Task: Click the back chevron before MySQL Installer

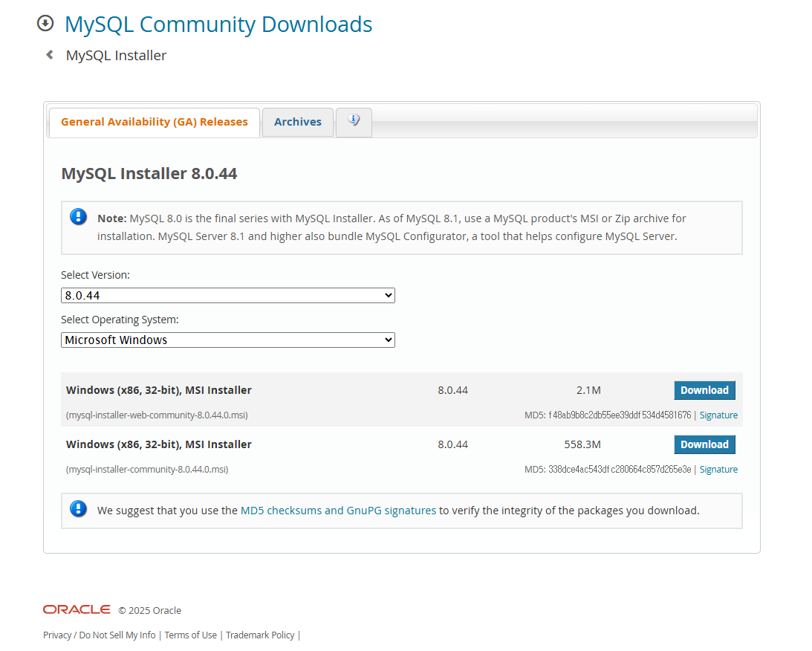Action: (50, 55)
